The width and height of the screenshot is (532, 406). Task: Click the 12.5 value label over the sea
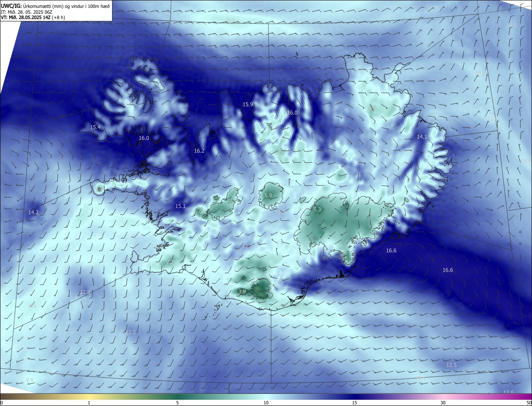[451, 365]
